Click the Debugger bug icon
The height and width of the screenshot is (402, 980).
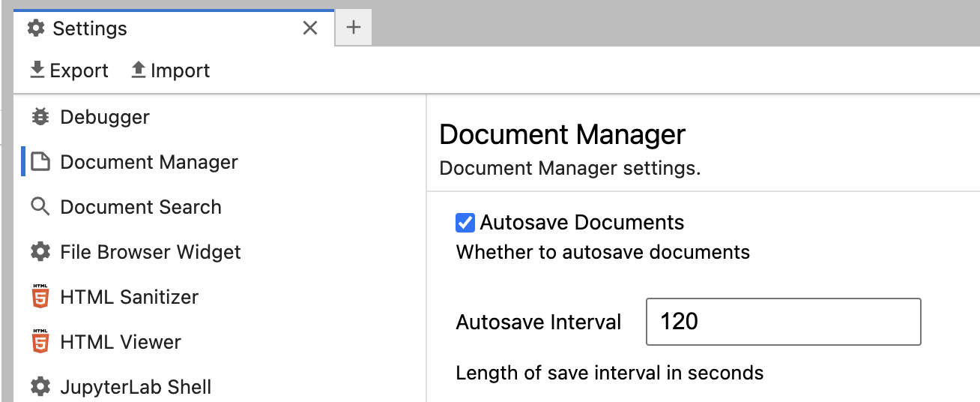point(40,117)
